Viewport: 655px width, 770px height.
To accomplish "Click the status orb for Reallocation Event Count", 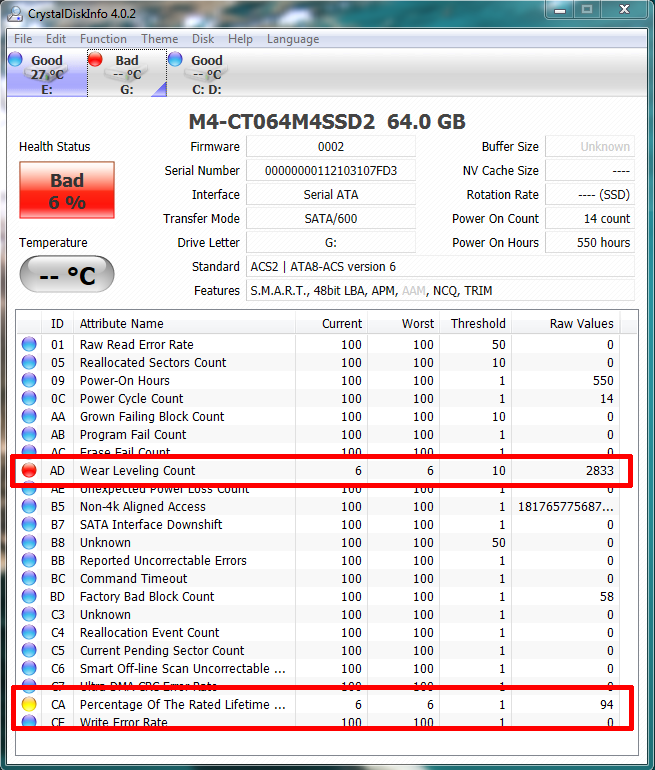I will [29, 632].
